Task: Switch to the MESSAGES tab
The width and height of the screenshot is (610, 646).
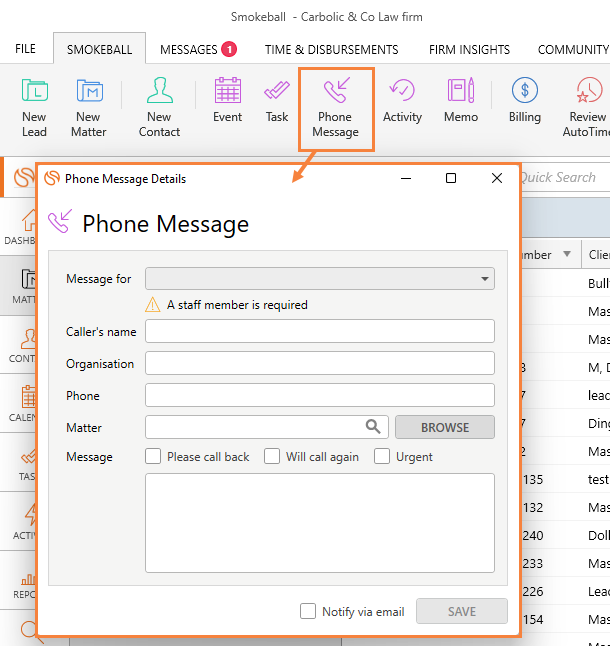Action: click(x=189, y=50)
